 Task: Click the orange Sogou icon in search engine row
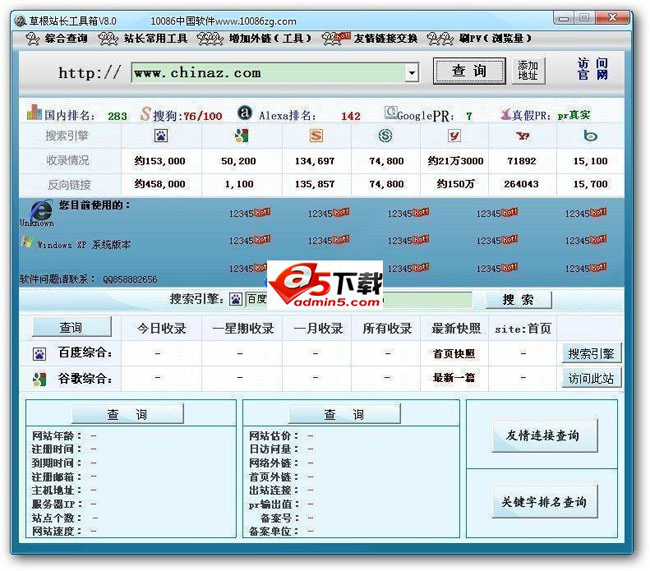coord(316,136)
